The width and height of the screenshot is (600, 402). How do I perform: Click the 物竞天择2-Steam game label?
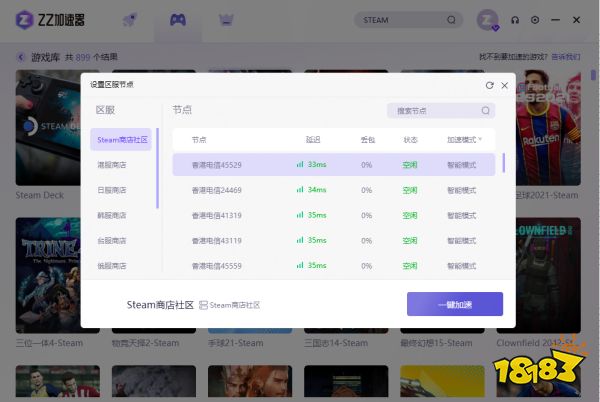[145, 343]
